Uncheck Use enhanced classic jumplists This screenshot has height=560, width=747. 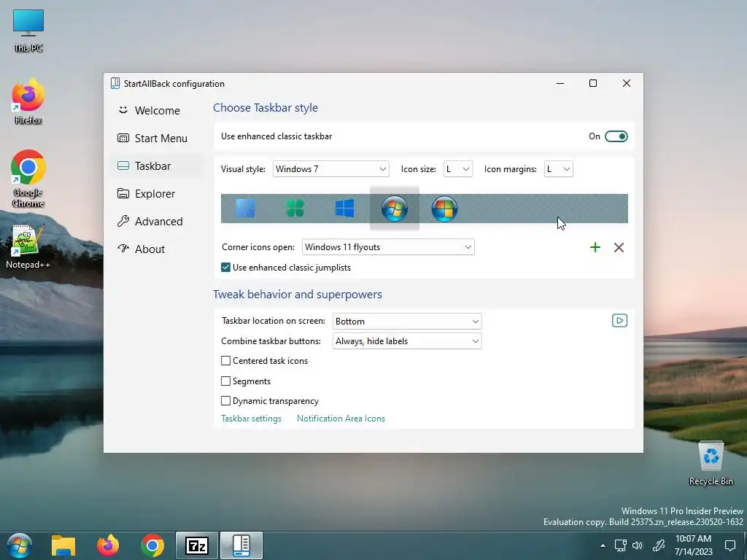[226, 268]
